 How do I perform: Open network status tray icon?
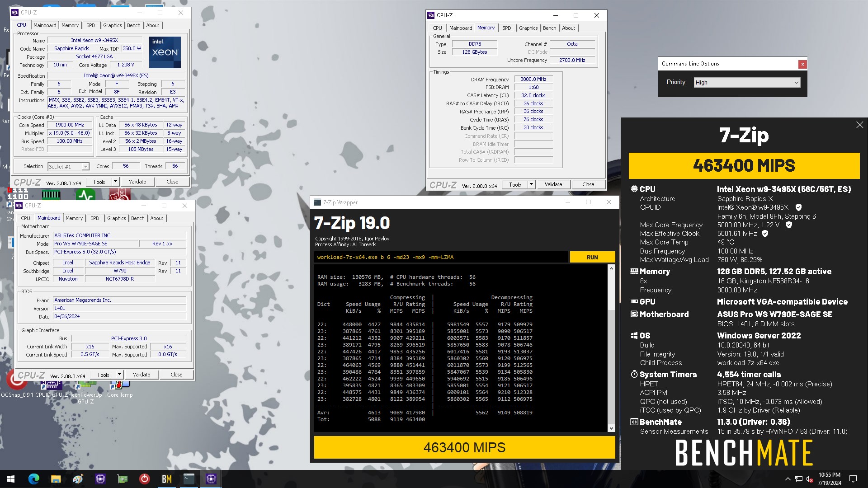tap(799, 479)
